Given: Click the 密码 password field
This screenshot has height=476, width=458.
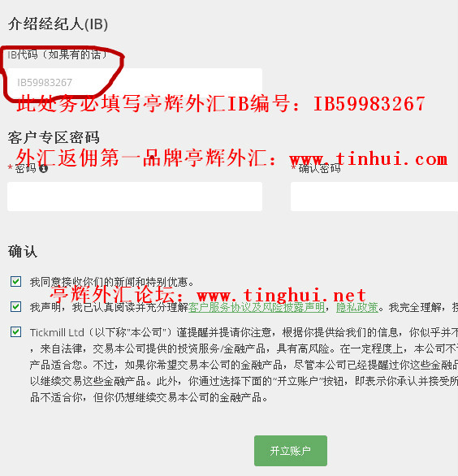Looking at the screenshot, I should (135, 197).
